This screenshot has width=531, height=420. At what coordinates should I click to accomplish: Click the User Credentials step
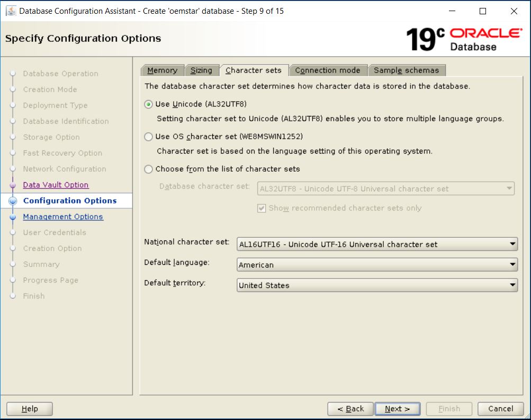coord(55,233)
